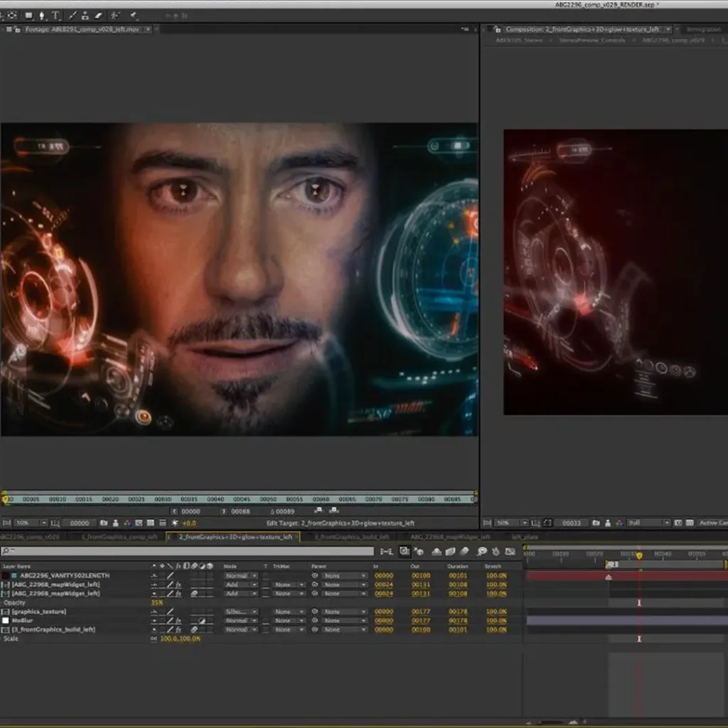
Task: Click Ripple Insert Edit icon in Footage panel
Action: (318, 510)
